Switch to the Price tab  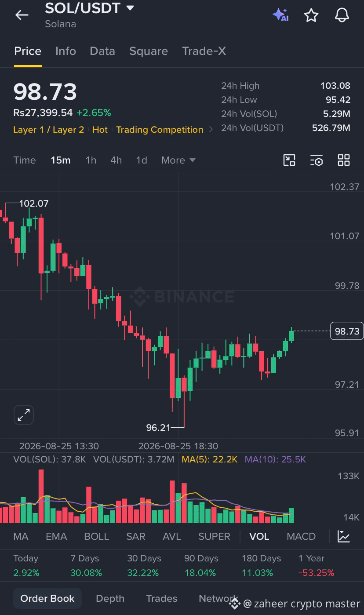tap(28, 51)
